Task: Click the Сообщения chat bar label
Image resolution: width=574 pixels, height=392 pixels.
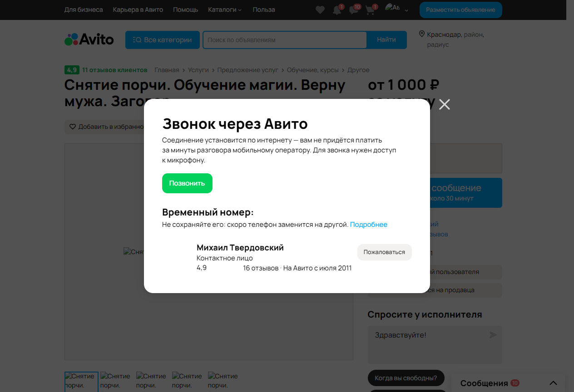Action: 484,383
